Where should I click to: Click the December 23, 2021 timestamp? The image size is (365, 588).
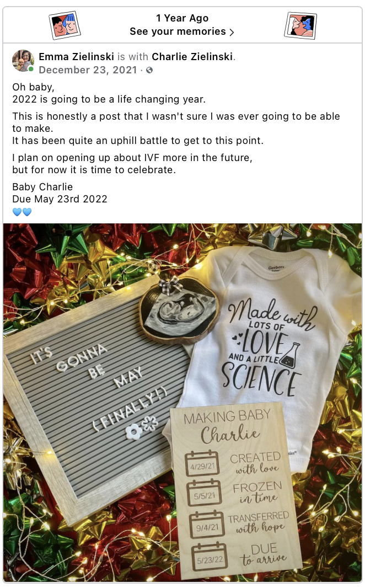tap(88, 70)
